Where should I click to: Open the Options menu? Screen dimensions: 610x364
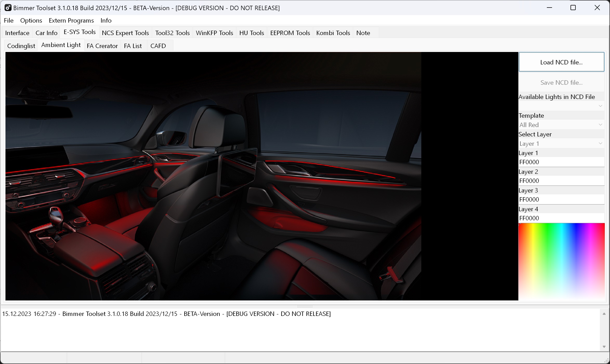31,20
